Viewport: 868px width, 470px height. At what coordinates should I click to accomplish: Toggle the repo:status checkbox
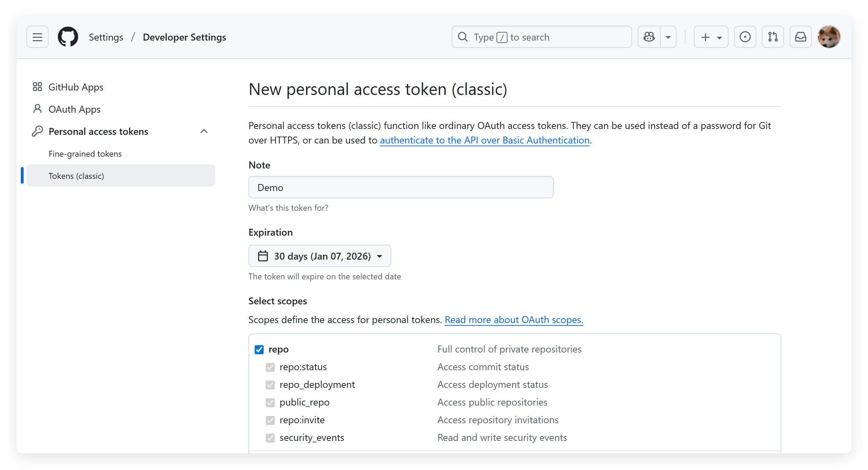click(x=270, y=367)
